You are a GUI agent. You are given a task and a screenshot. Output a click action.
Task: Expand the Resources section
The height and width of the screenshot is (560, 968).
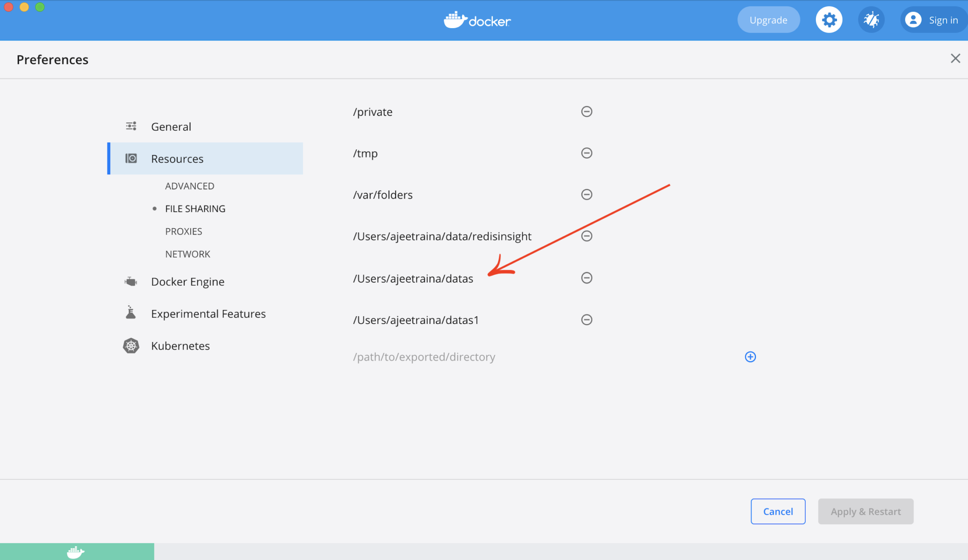click(x=177, y=158)
